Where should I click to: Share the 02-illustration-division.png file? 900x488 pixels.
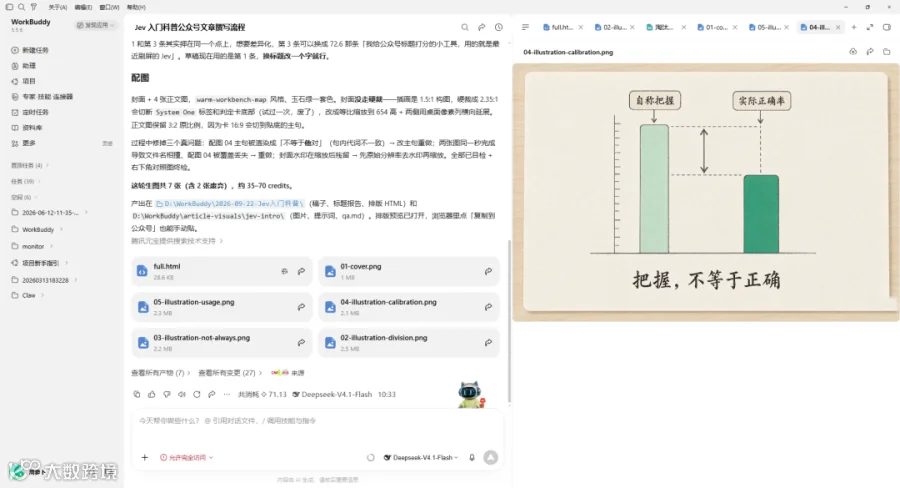point(488,343)
